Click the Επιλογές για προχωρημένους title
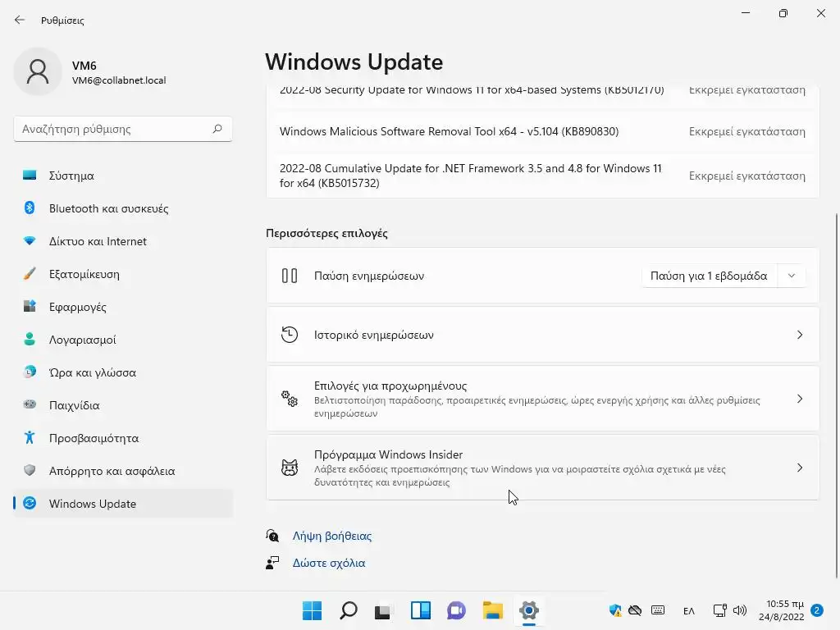 pyautogui.click(x=390, y=386)
